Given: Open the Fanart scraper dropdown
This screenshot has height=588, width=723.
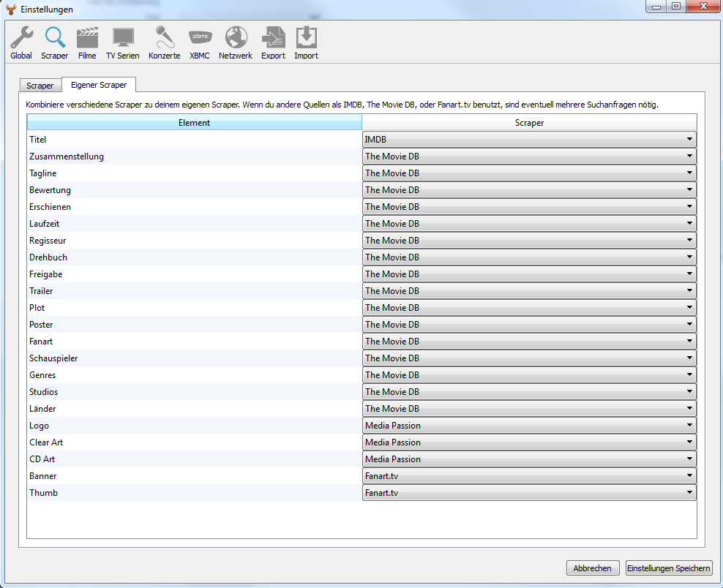Looking at the screenshot, I should coord(529,341).
